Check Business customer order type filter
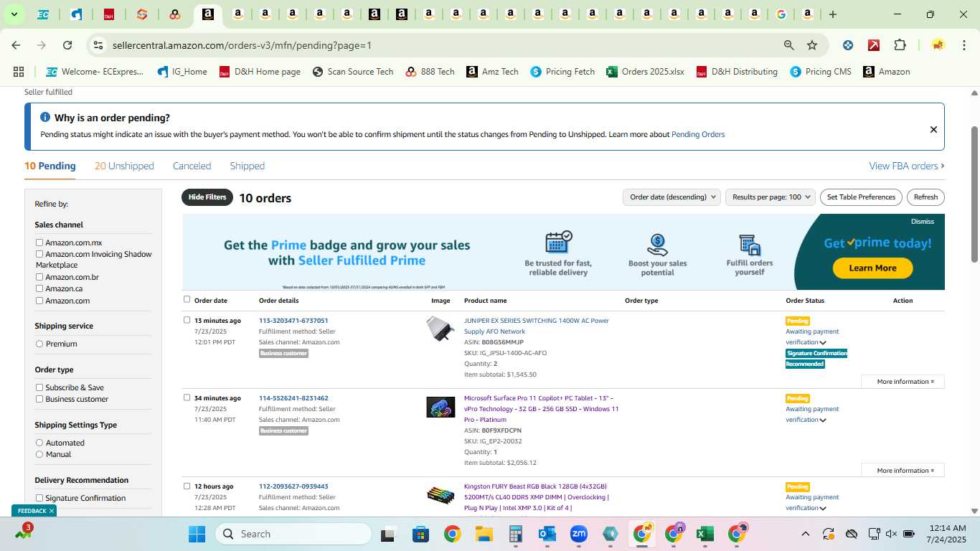This screenshot has height=551, width=980. tap(39, 399)
